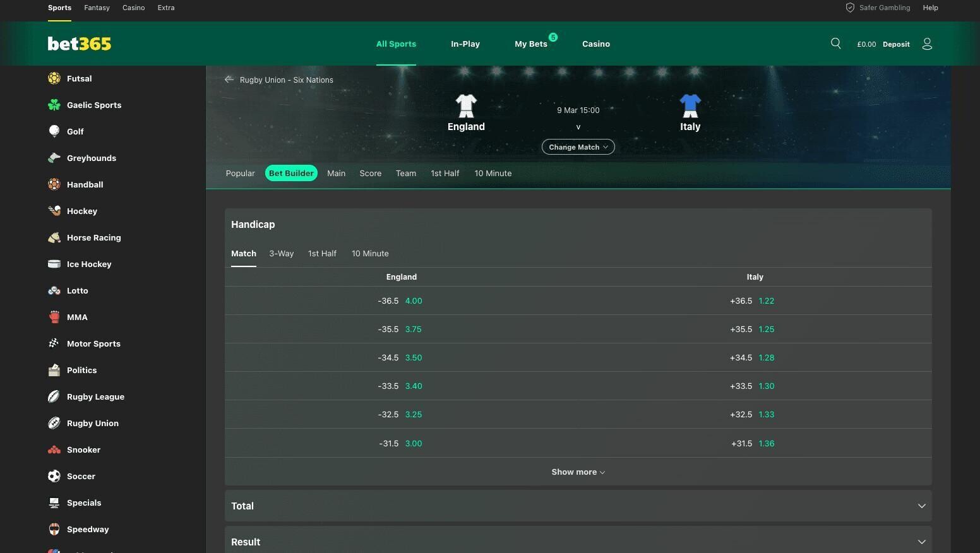Click the £0.00 account balance

tap(866, 44)
